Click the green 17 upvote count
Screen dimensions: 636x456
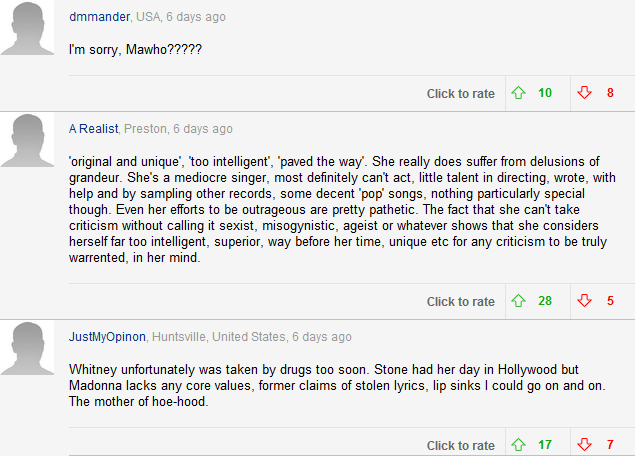point(545,445)
